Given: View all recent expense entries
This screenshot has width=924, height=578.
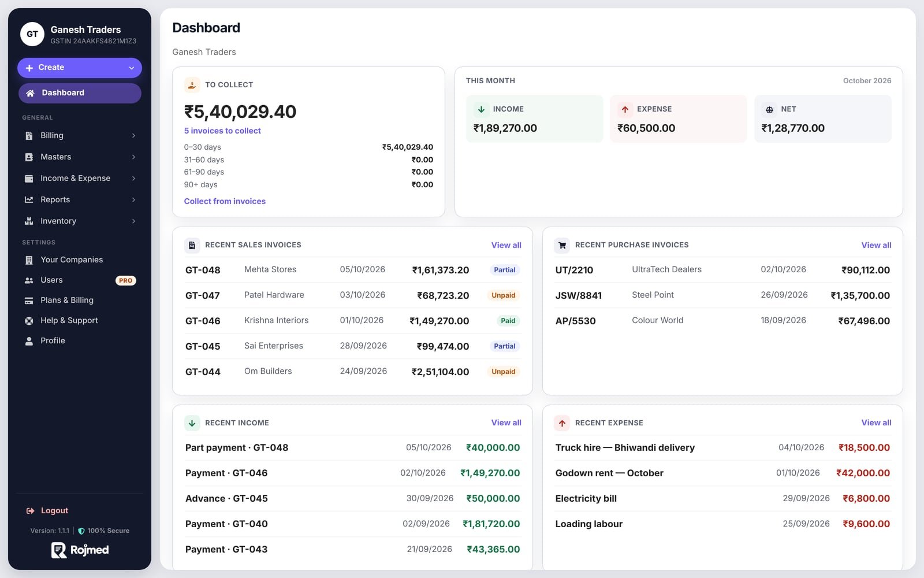Looking at the screenshot, I should [x=876, y=423].
